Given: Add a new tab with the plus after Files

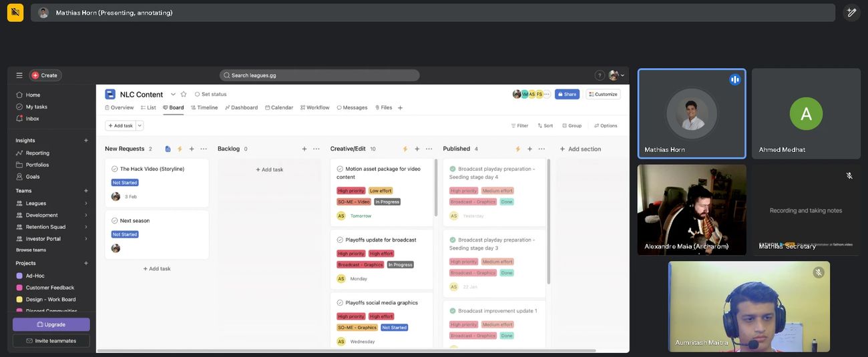Looking at the screenshot, I should tap(401, 107).
